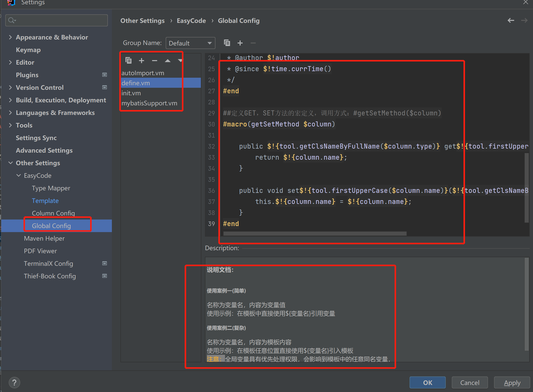Image resolution: width=533 pixels, height=392 pixels.
Task: Select mybatisSupport.vm in file list
Action: [x=149, y=103]
